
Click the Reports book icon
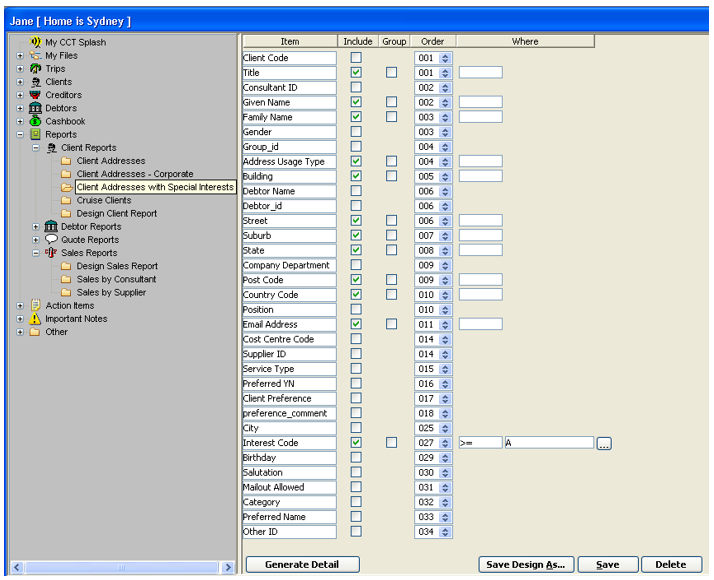tap(36, 134)
